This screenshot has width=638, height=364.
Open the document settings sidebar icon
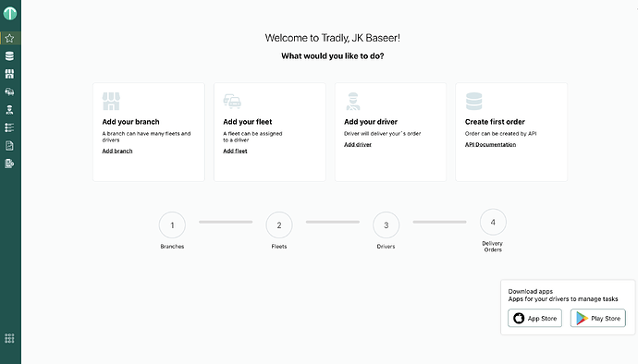pos(9,164)
